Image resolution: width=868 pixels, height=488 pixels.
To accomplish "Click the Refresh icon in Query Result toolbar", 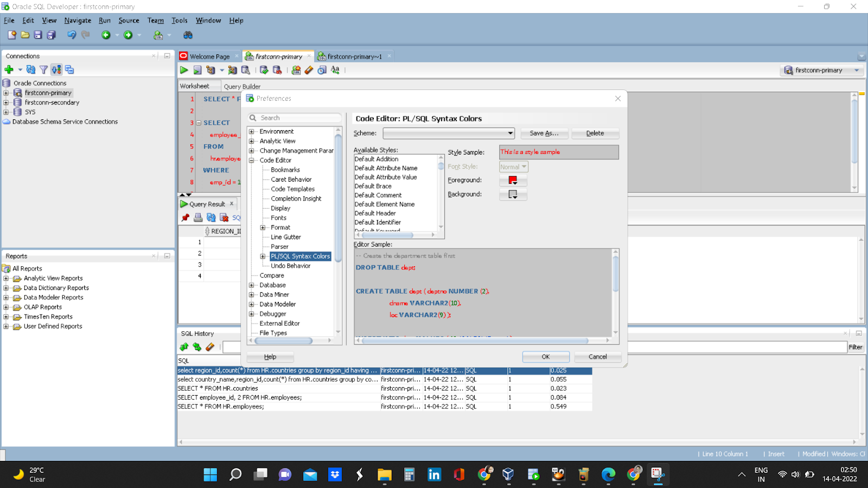I will coord(211,217).
